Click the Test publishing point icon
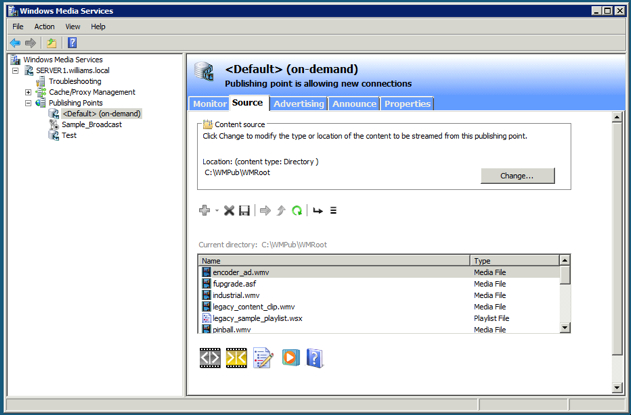Image resolution: width=631 pixels, height=415 pixels. click(x=54, y=136)
